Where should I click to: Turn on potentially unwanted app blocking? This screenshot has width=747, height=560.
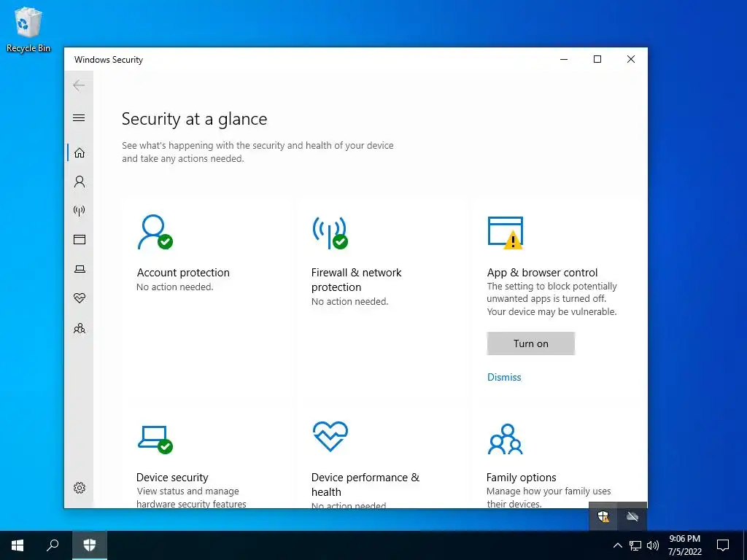531,343
